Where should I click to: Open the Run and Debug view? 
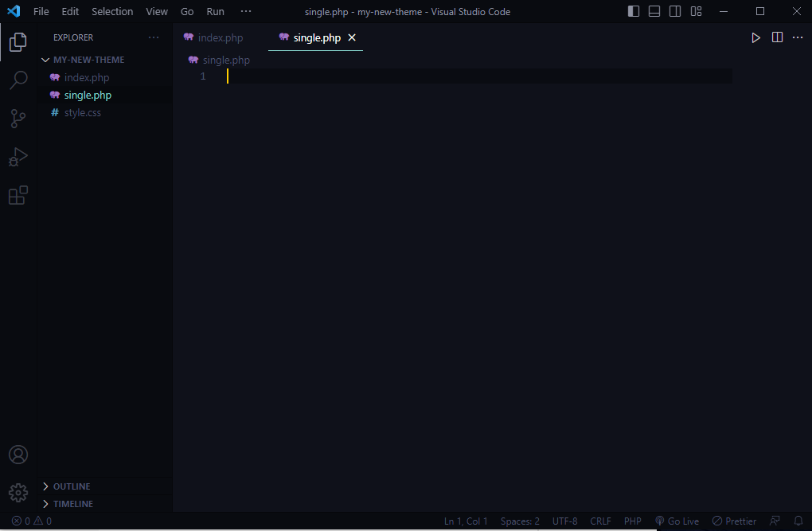18,157
